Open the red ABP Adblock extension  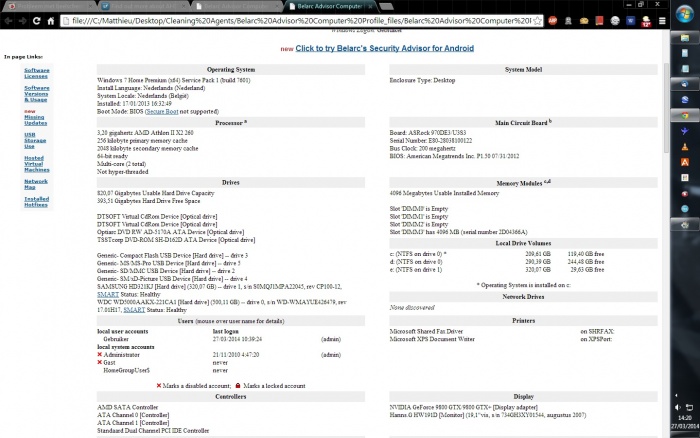(x=553, y=21)
